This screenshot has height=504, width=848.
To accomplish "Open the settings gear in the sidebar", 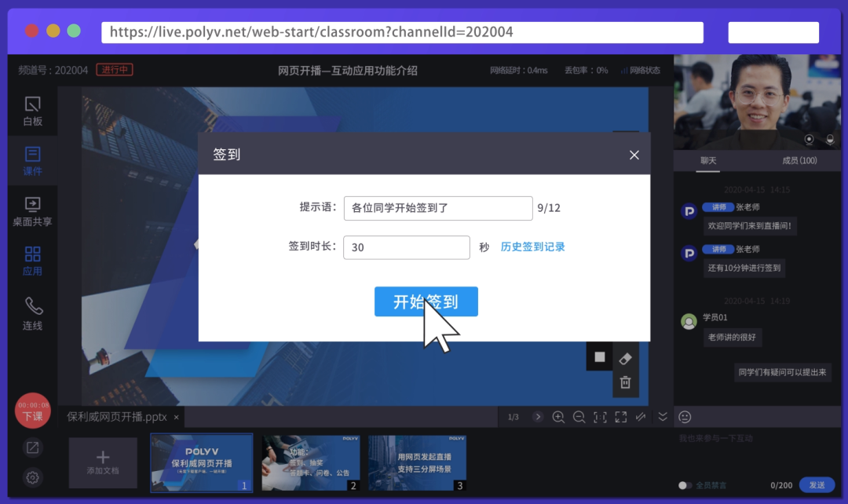I will (32, 477).
